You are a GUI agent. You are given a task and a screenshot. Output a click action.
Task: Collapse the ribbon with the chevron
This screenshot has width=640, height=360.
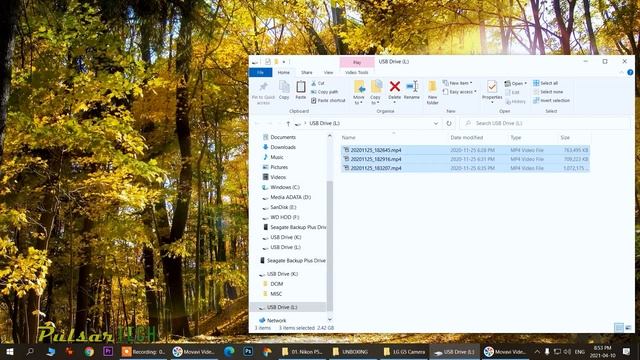(x=622, y=73)
